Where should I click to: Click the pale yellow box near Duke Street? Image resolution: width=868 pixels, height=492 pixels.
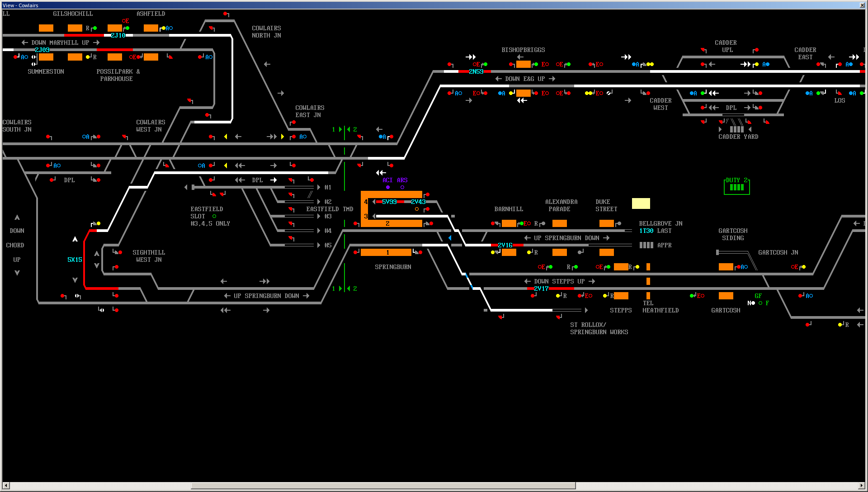click(x=641, y=203)
